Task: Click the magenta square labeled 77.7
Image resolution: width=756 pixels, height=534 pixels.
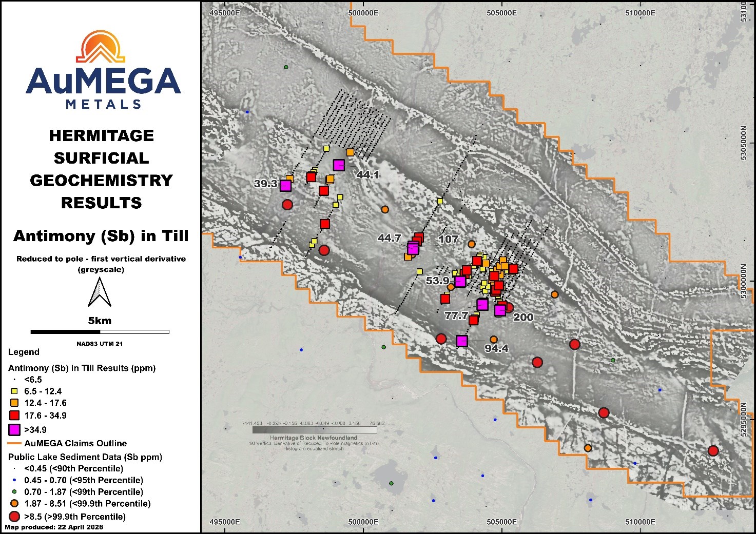Action: click(x=482, y=305)
